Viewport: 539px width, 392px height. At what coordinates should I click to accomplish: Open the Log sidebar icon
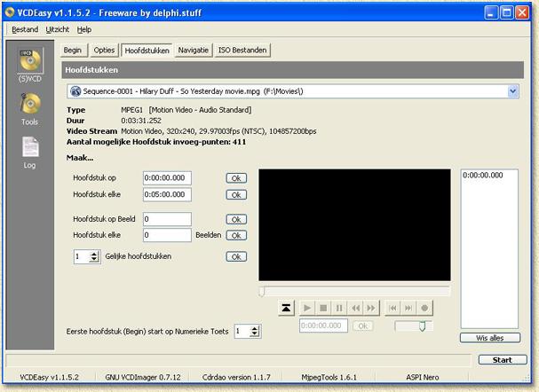tap(30, 153)
